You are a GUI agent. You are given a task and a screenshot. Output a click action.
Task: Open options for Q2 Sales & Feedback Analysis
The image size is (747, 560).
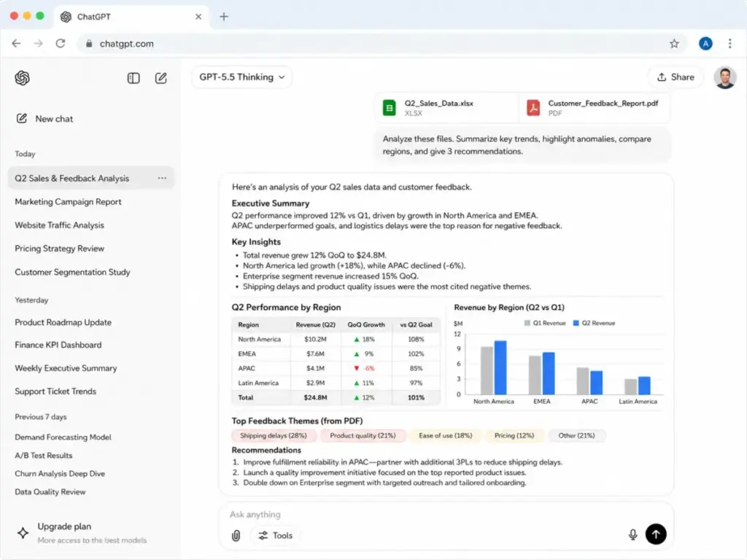pyautogui.click(x=162, y=178)
